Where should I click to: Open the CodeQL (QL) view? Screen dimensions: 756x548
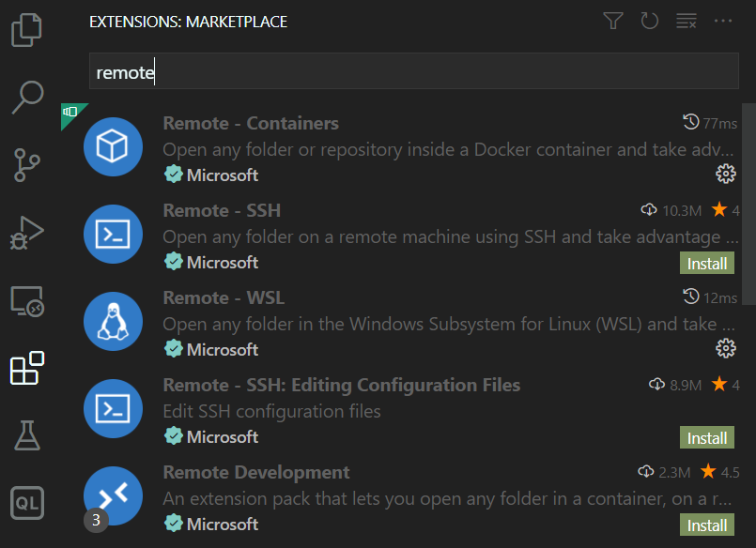[27, 502]
